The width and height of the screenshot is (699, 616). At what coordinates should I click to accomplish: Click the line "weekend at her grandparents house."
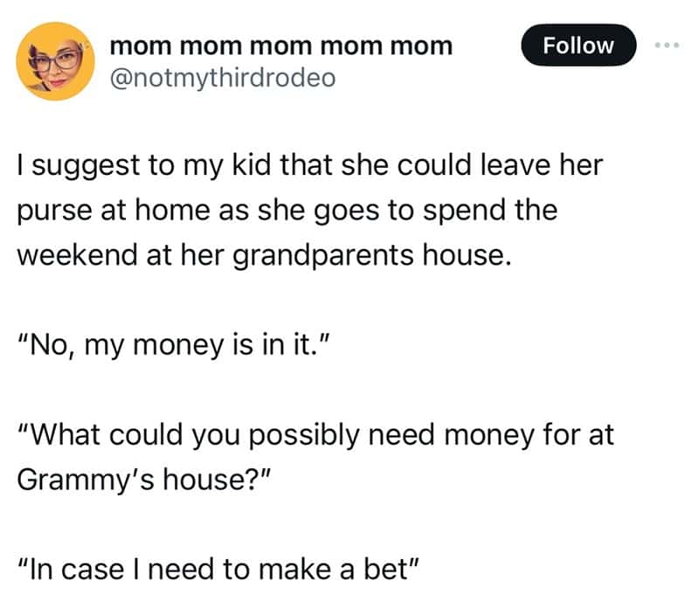point(264,256)
